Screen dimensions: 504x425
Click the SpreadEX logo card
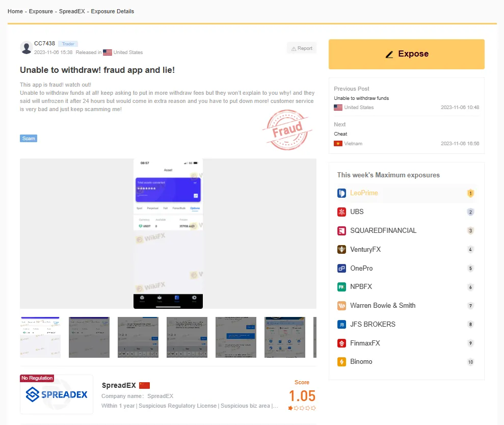point(56,394)
